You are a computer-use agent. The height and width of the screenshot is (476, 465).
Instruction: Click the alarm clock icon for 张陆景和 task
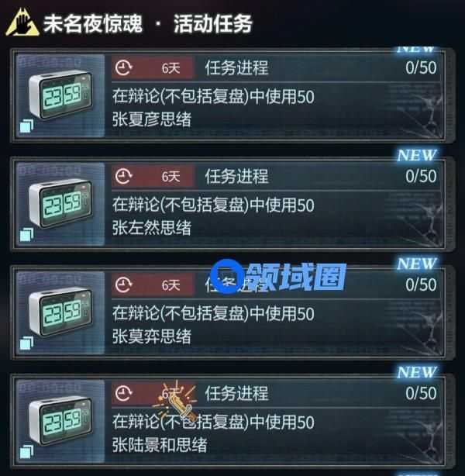(60, 421)
